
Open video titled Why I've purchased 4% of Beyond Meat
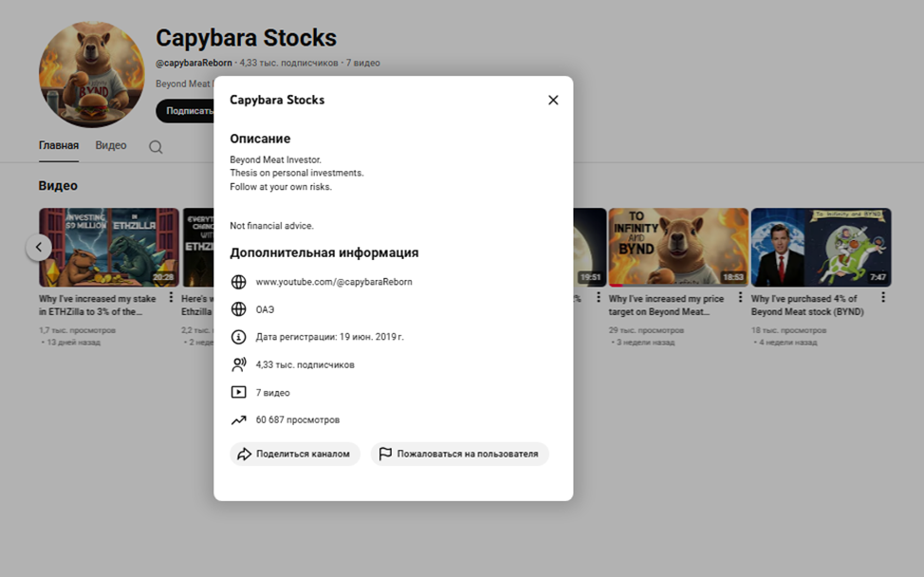808,305
